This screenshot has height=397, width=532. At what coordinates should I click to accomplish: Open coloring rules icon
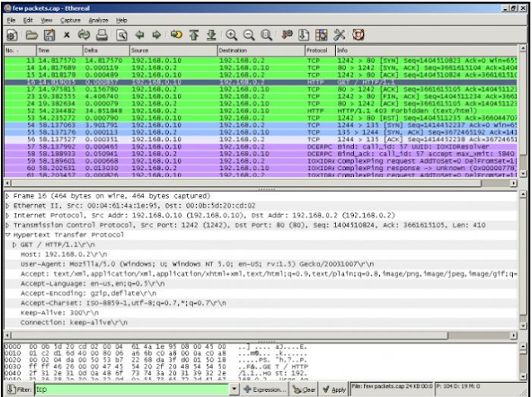[322, 35]
